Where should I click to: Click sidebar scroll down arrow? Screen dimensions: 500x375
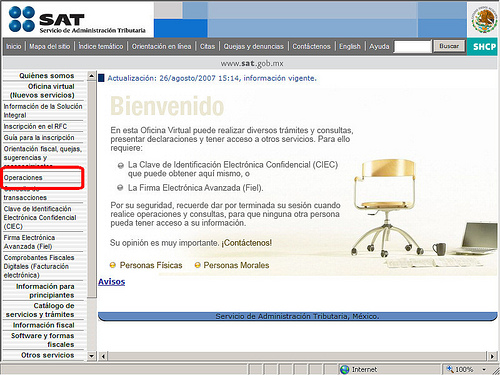(x=92, y=356)
